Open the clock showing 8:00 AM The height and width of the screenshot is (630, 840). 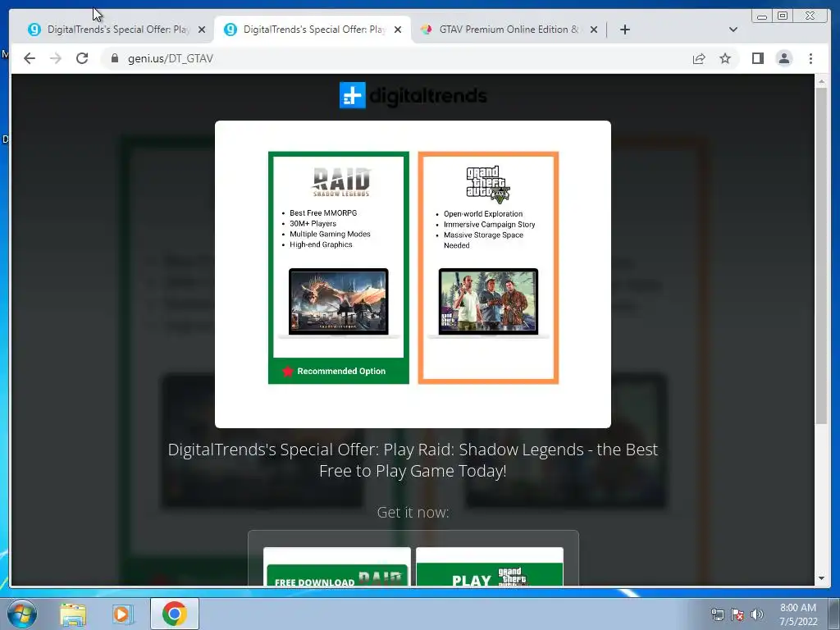coord(798,614)
